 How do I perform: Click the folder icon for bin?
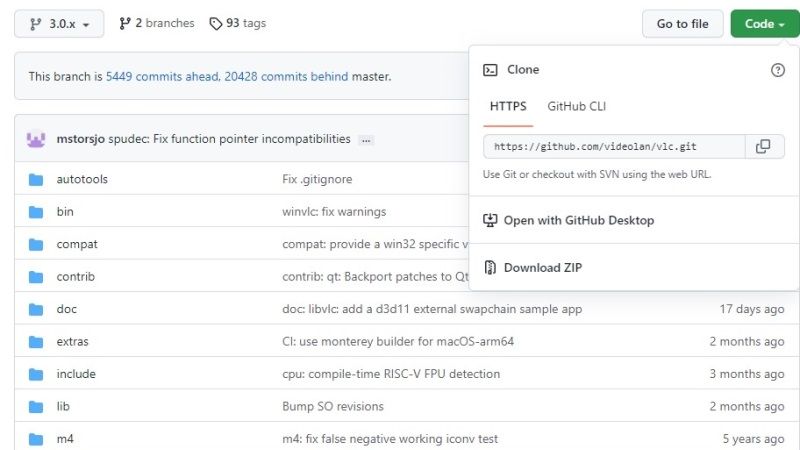coord(36,212)
